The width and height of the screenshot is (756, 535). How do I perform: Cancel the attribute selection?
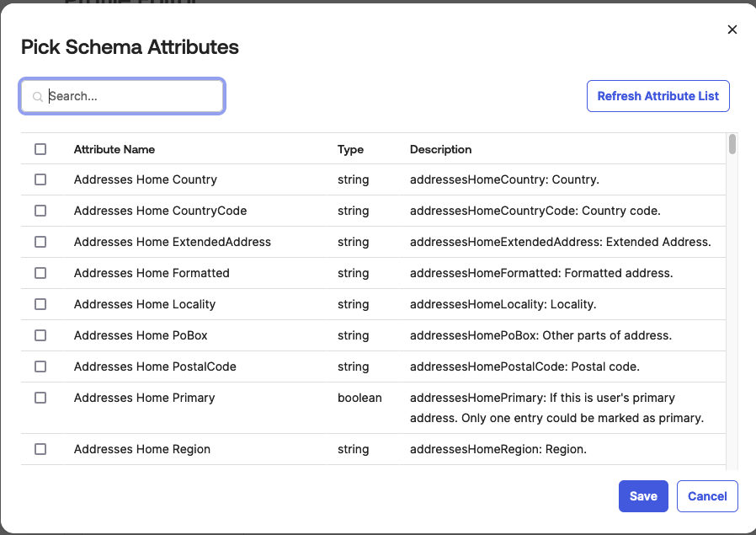coord(707,496)
